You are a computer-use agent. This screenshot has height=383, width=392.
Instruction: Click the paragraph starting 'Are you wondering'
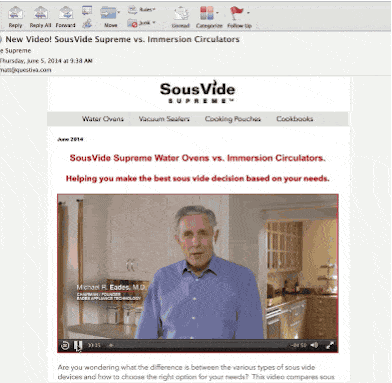(x=196, y=372)
